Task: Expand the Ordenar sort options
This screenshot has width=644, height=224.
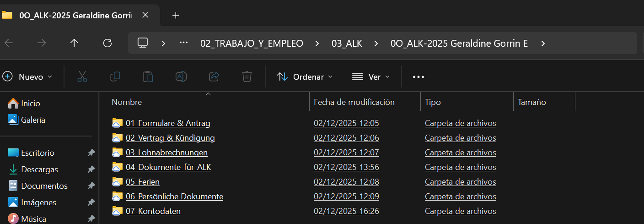Action: (x=305, y=77)
